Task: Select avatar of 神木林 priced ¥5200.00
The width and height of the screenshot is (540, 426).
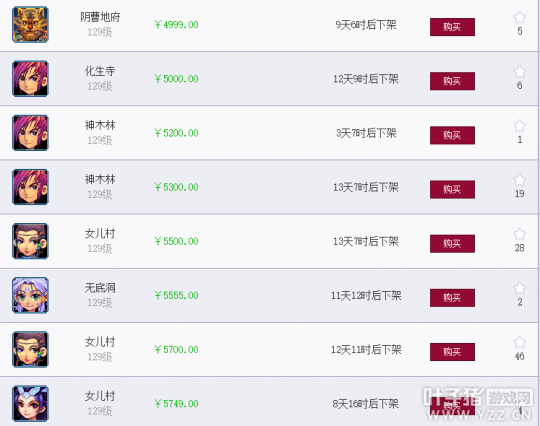Action: click(x=30, y=133)
